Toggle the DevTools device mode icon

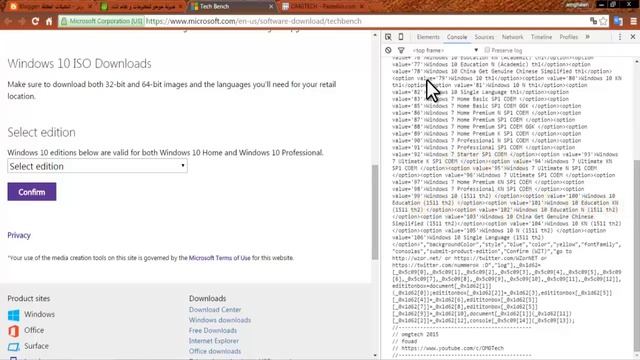(x=401, y=37)
